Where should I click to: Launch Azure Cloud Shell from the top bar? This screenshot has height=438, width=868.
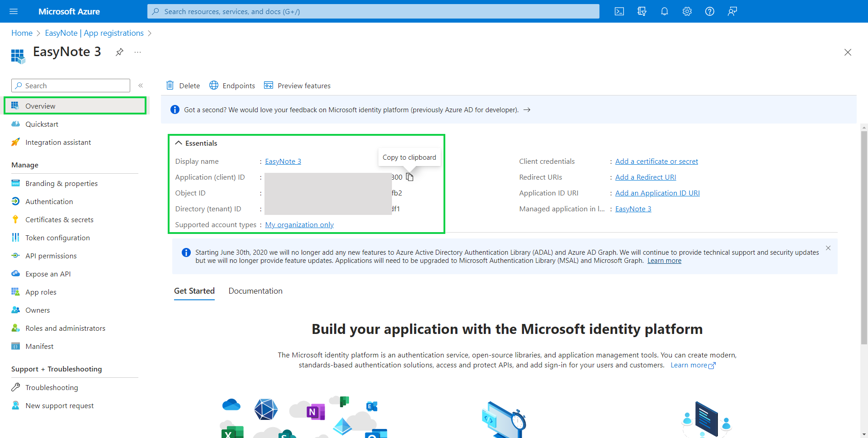pyautogui.click(x=619, y=11)
